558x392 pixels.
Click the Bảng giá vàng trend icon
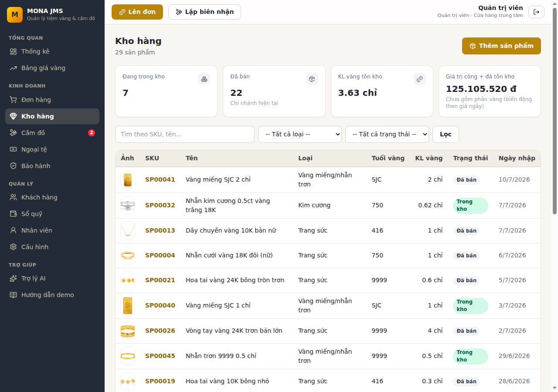(x=14, y=68)
